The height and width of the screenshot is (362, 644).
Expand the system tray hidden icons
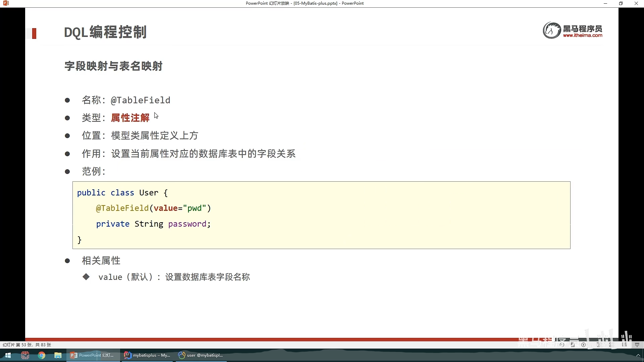click(x=638, y=355)
